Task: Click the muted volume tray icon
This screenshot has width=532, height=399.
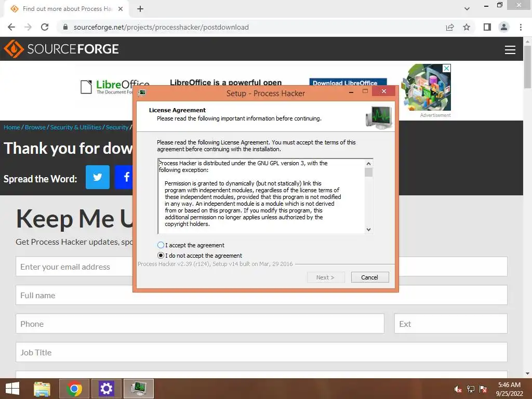Action: [x=458, y=389]
